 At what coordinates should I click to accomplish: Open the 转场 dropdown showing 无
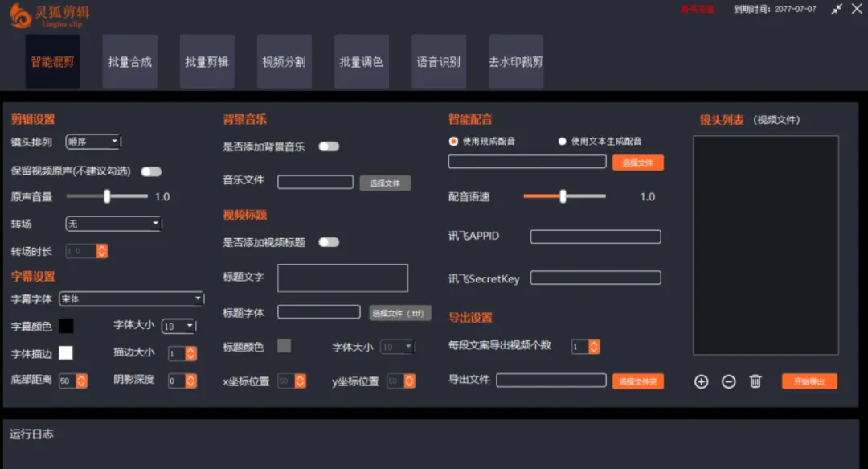pyautogui.click(x=113, y=224)
